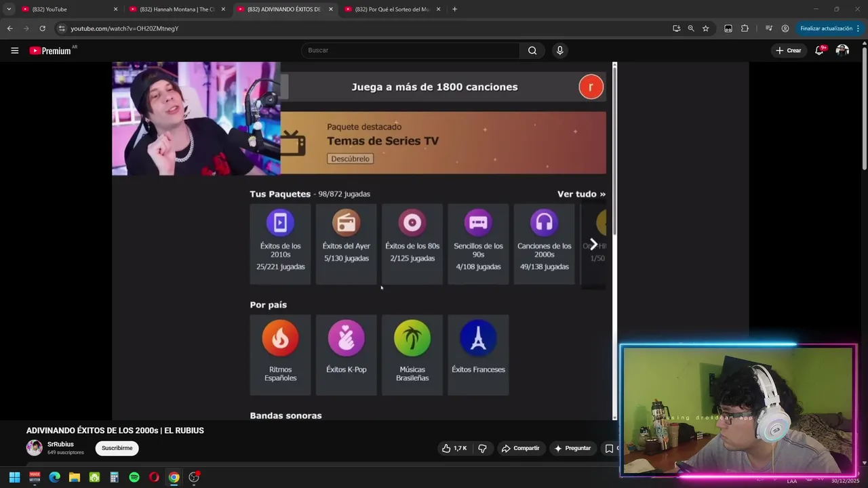Save video with the bookmark icon
Image resolution: width=868 pixels, height=488 pixels.
pos(609,448)
